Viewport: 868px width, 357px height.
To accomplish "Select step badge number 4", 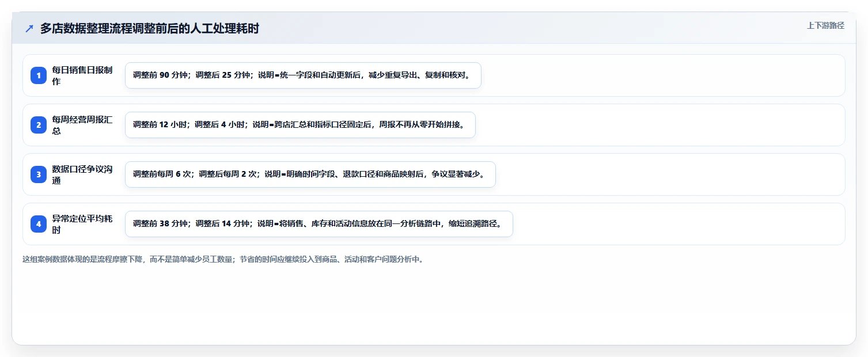I will [x=39, y=224].
